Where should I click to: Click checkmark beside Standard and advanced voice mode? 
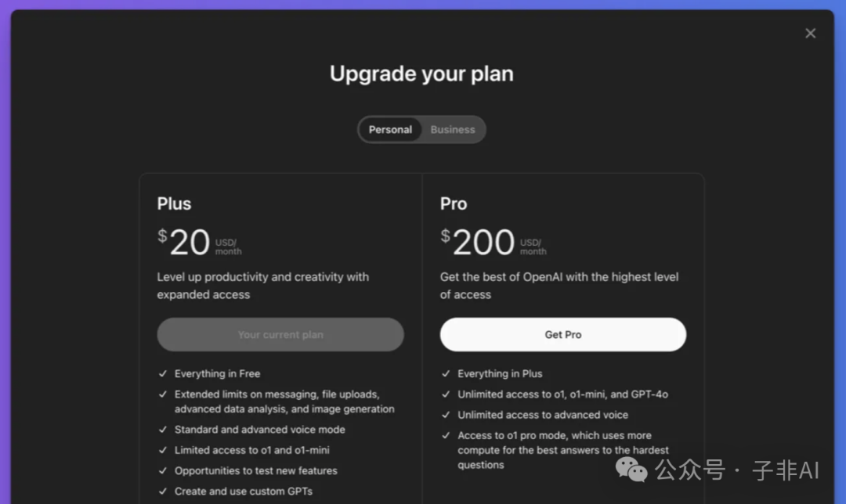pos(163,430)
